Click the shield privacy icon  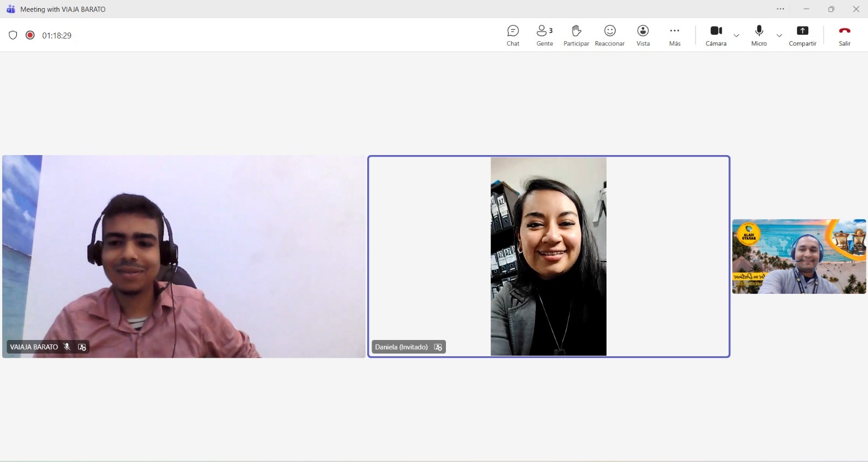pos(13,35)
